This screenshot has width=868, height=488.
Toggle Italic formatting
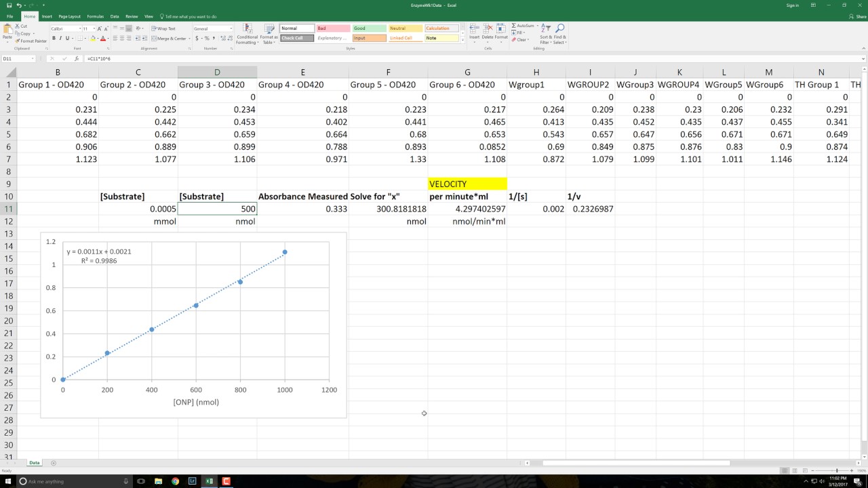pos(60,39)
